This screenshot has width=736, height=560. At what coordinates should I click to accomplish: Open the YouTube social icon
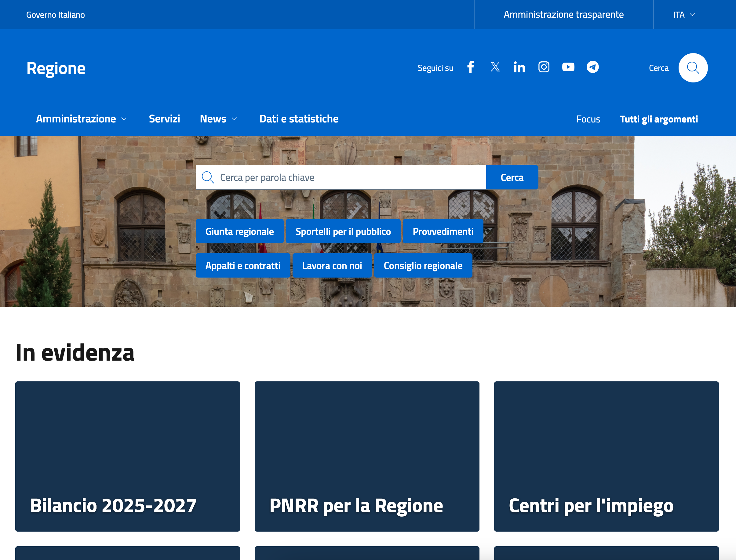coord(568,67)
